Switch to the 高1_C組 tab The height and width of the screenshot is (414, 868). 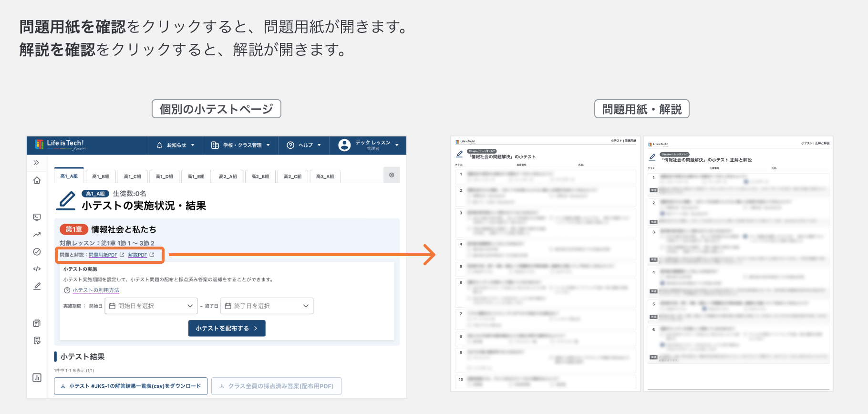point(133,176)
